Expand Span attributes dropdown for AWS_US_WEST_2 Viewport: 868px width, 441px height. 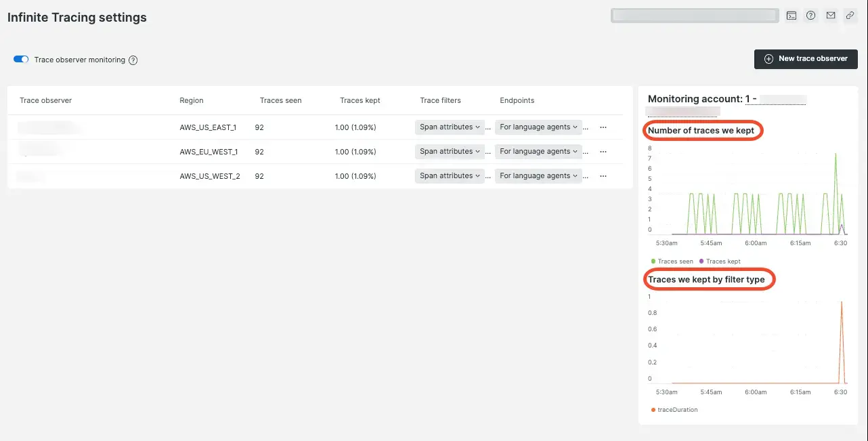pyautogui.click(x=450, y=176)
